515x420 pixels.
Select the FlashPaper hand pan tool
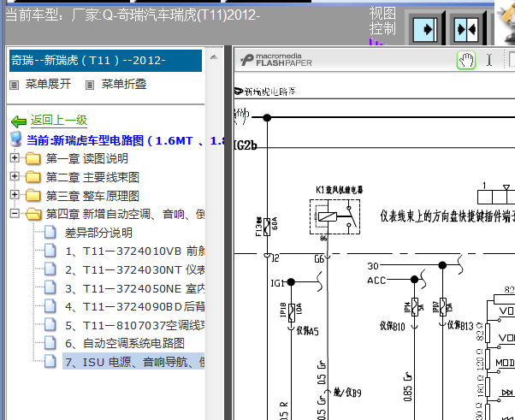coord(466,60)
